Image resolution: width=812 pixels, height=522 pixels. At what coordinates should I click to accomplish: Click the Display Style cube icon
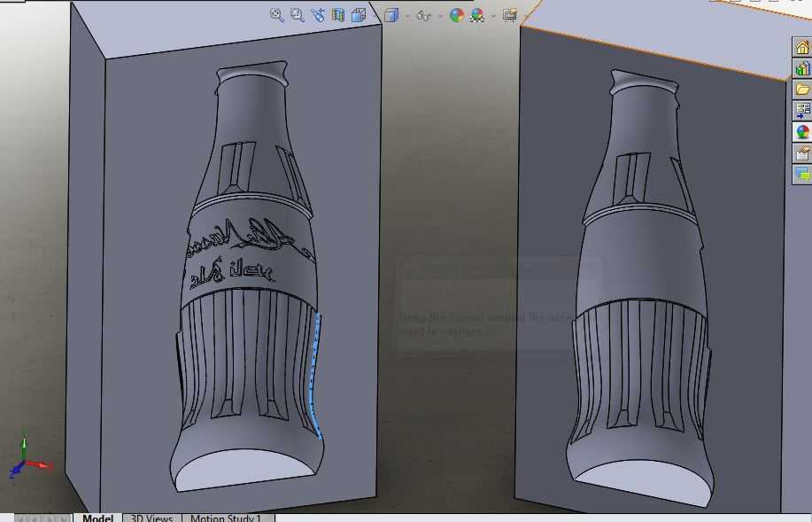(391, 15)
